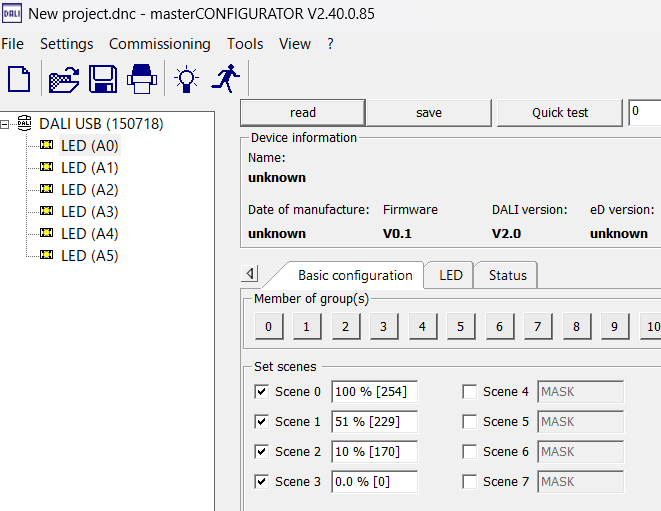This screenshot has width=661, height=511.
Task: Click the save button
Action: tap(429, 113)
